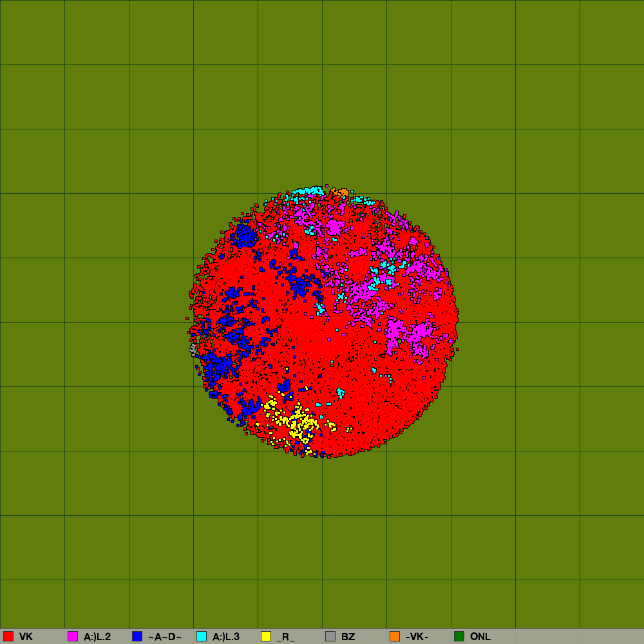This screenshot has width=644, height=644.
Task: Click the cyan A:)L.3 legend swatch
Action: [x=202, y=636]
